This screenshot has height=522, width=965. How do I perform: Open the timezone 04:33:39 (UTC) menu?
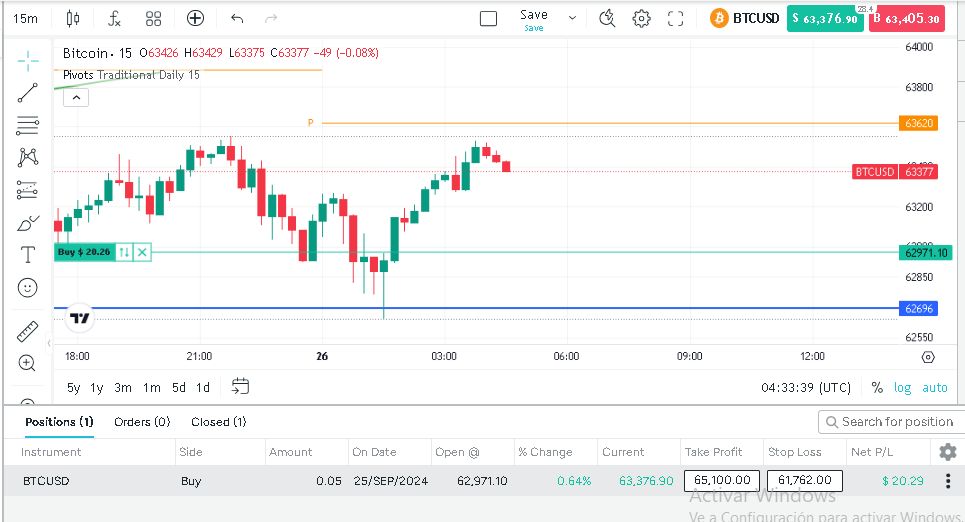click(x=806, y=388)
